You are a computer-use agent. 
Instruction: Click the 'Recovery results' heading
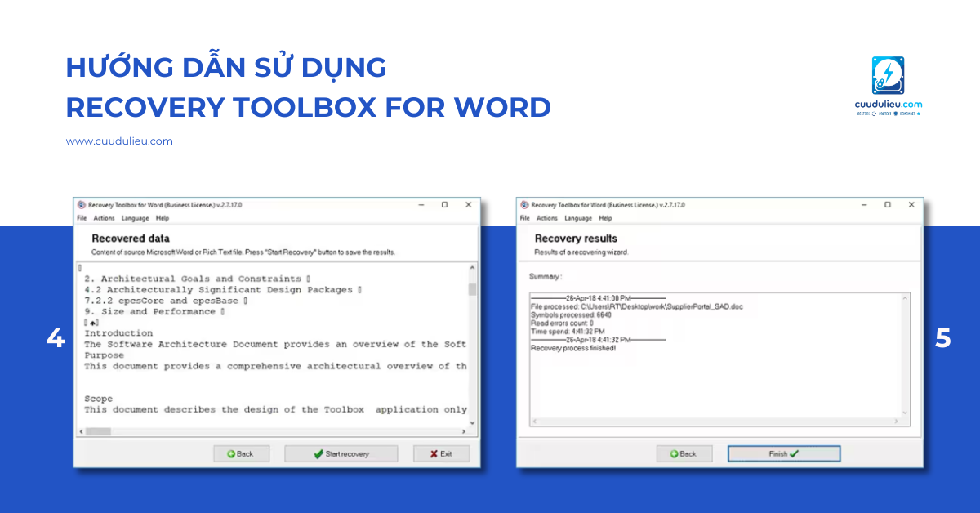[x=576, y=239]
